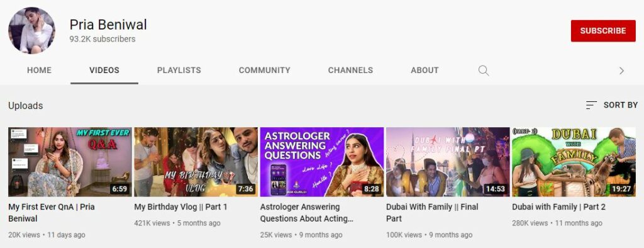This screenshot has height=248, width=644.
Task: Play the My Birthday Vlog thumbnail
Action: click(x=196, y=162)
